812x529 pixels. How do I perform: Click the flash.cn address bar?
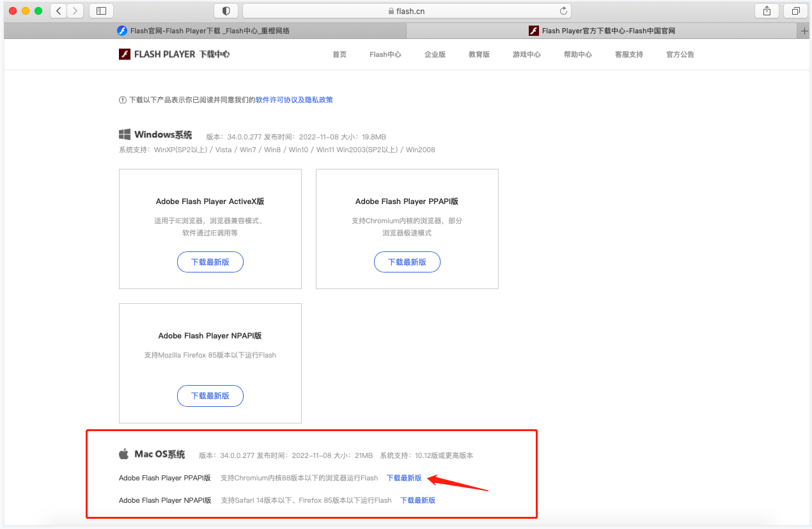point(407,11)
